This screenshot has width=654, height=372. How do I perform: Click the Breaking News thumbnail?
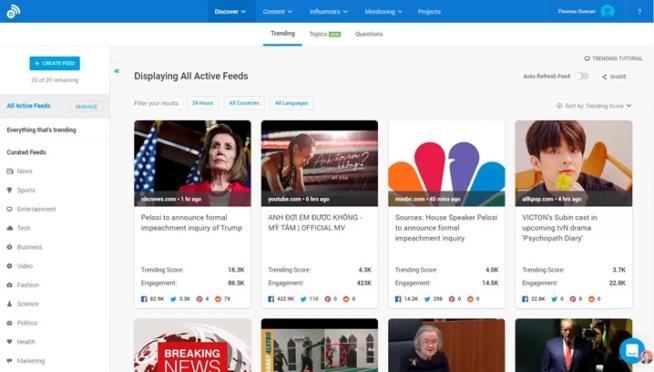(193, 345)
